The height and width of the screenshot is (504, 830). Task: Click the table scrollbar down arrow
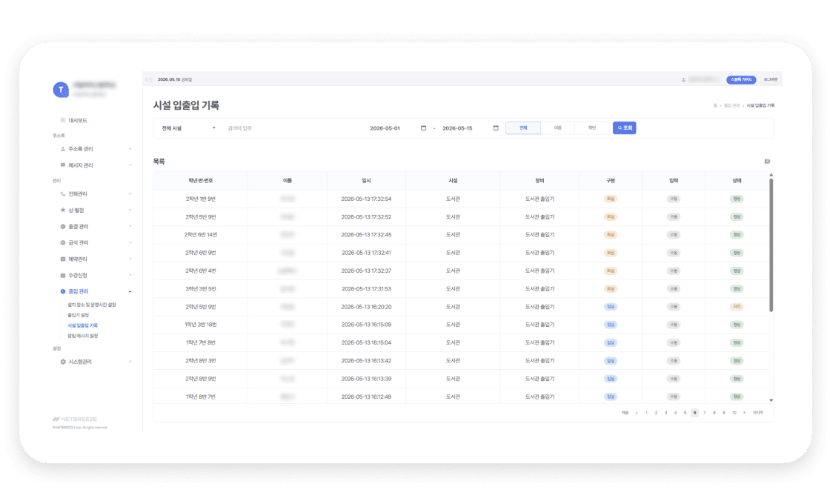click(771, 401)
